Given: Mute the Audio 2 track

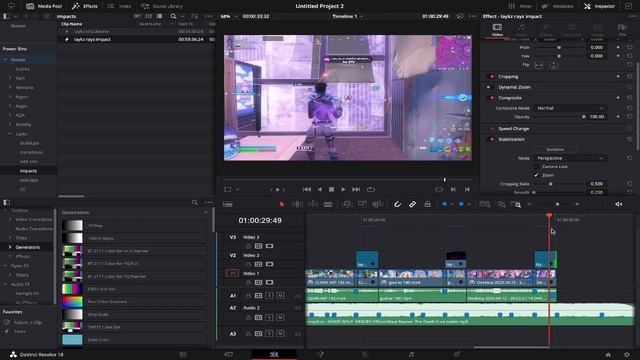Looking at the screenshot, I should (280, 317).
